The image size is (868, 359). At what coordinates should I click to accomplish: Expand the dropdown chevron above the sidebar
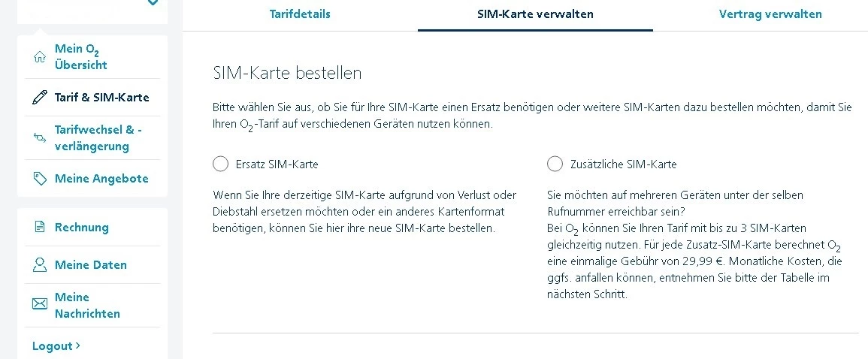coord(153,3)
